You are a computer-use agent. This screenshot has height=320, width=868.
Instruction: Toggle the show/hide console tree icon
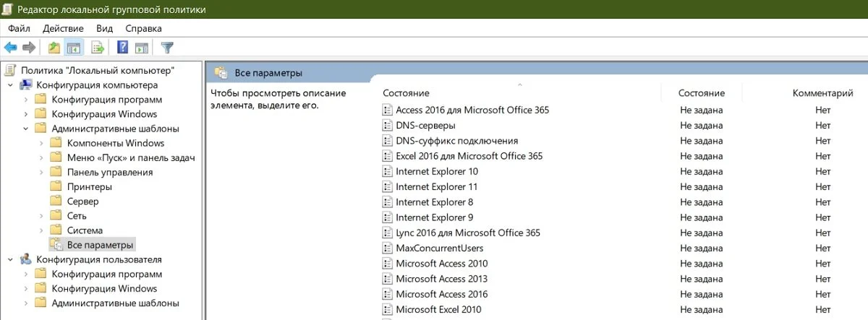(x=73, y=48)
